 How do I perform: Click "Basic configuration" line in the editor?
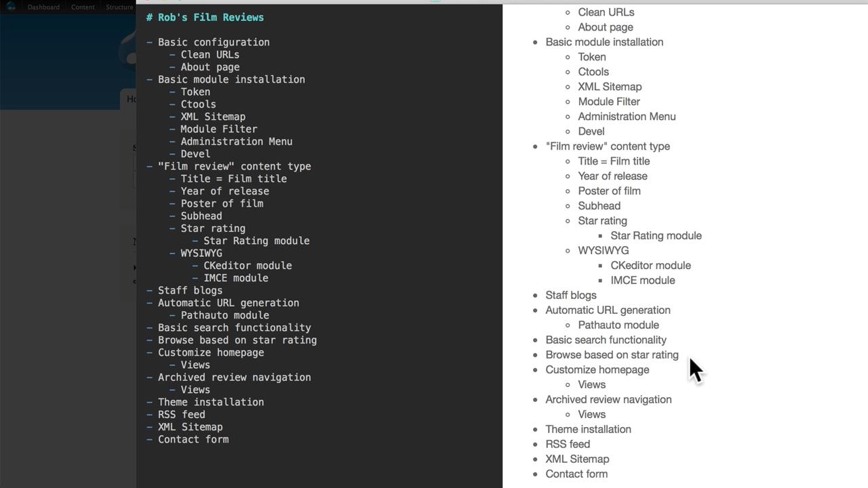214,42
